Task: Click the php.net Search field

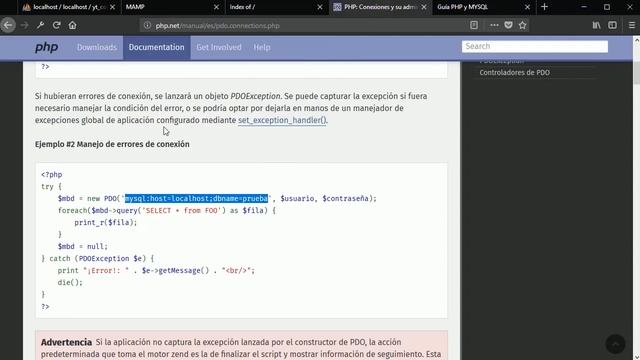Action: pos(535,47)
